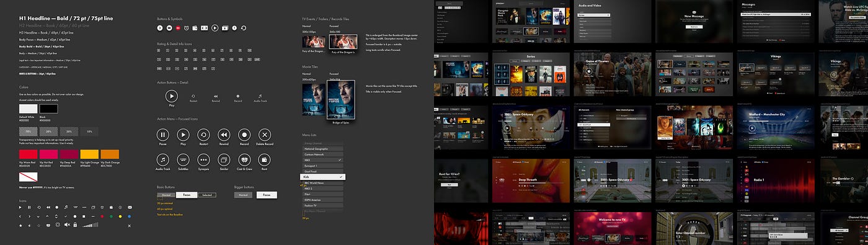Image resolution: width=868 pixels, height=245 pixels.
Task: Open the Synopsis focused icon
Action: click(203, 160)
